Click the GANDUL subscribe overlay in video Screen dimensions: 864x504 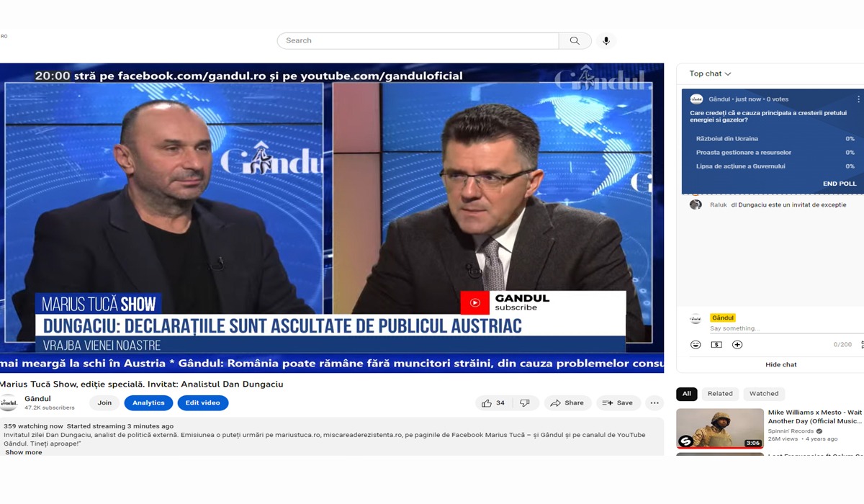(x=543, y=302)
